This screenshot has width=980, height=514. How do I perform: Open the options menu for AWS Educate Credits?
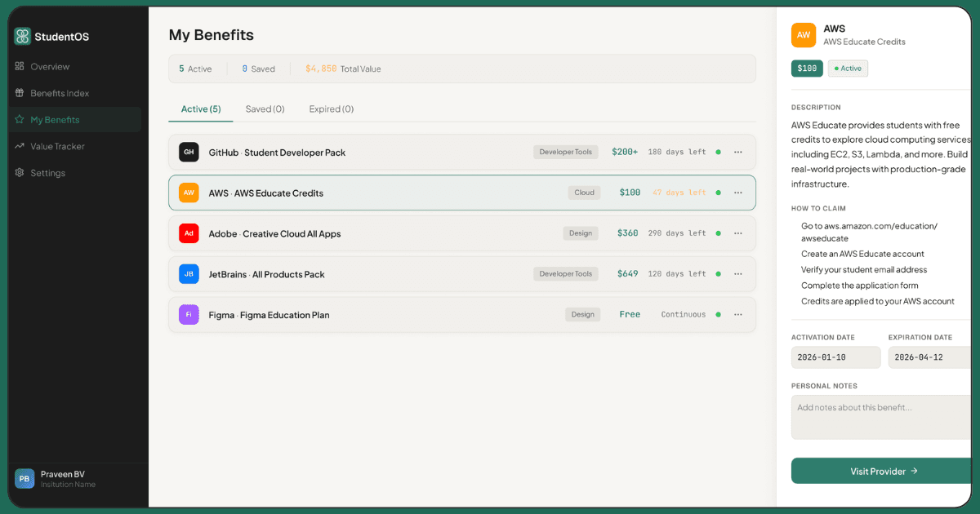pos(738,193)
